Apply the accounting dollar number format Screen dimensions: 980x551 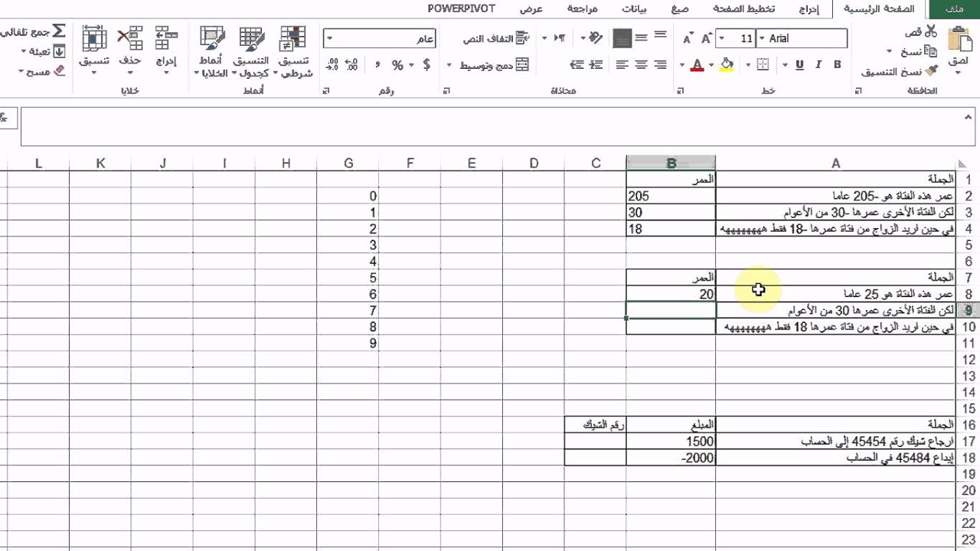click(x=426, y=65)
